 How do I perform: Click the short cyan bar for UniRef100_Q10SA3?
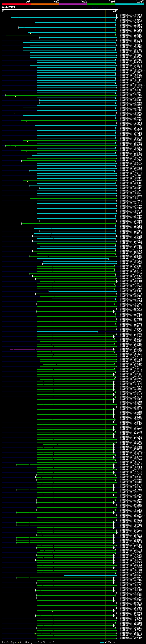click(67, 331)
